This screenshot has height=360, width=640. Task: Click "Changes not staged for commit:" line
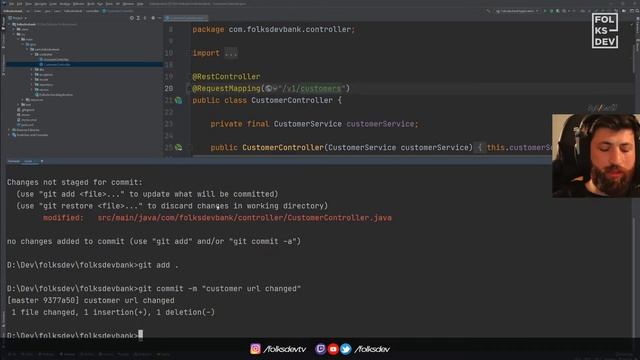pos(75,182)
